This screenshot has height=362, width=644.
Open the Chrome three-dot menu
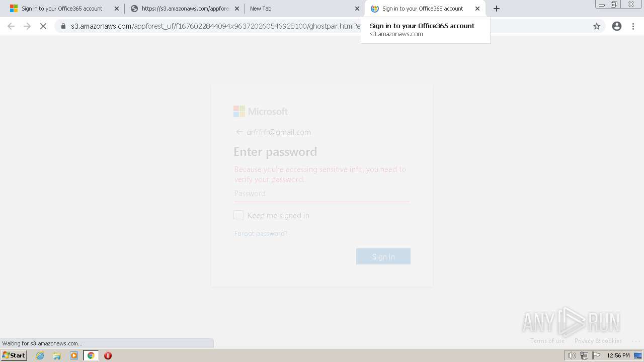point(633,26)
